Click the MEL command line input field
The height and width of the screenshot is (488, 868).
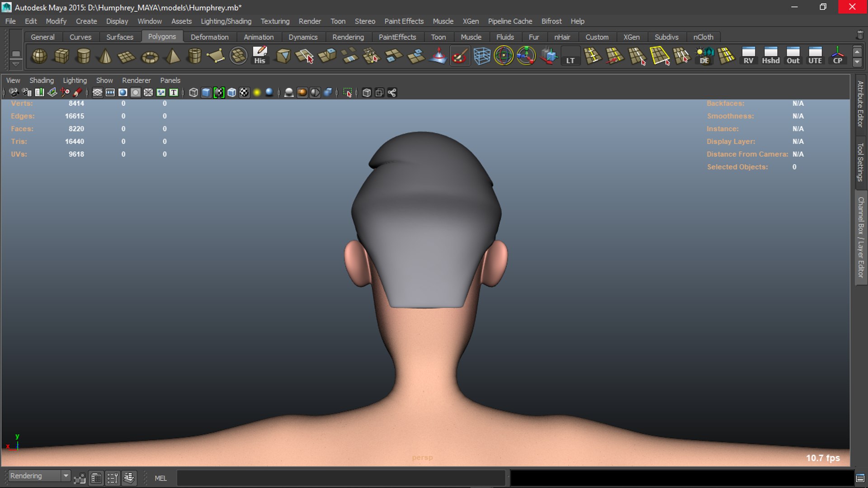point(341,478)
